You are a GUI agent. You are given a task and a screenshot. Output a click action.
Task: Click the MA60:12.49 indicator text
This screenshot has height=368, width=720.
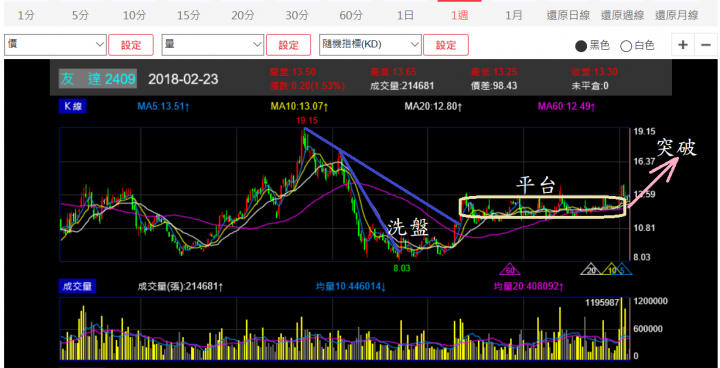pos(567,107)
